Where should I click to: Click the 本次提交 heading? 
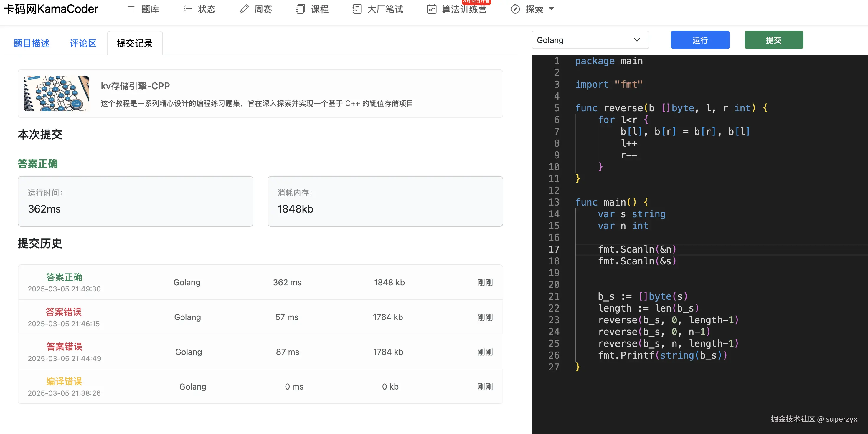[40, 134]
